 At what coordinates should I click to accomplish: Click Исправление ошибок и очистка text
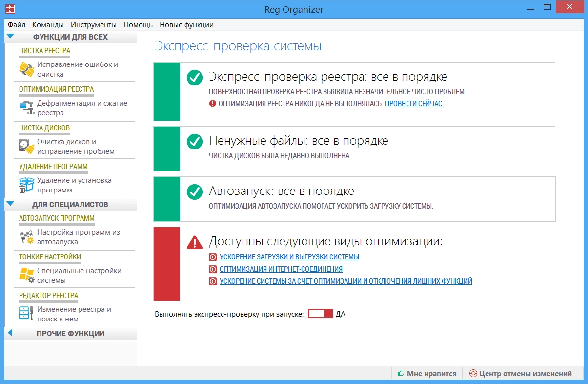[78, 69]
